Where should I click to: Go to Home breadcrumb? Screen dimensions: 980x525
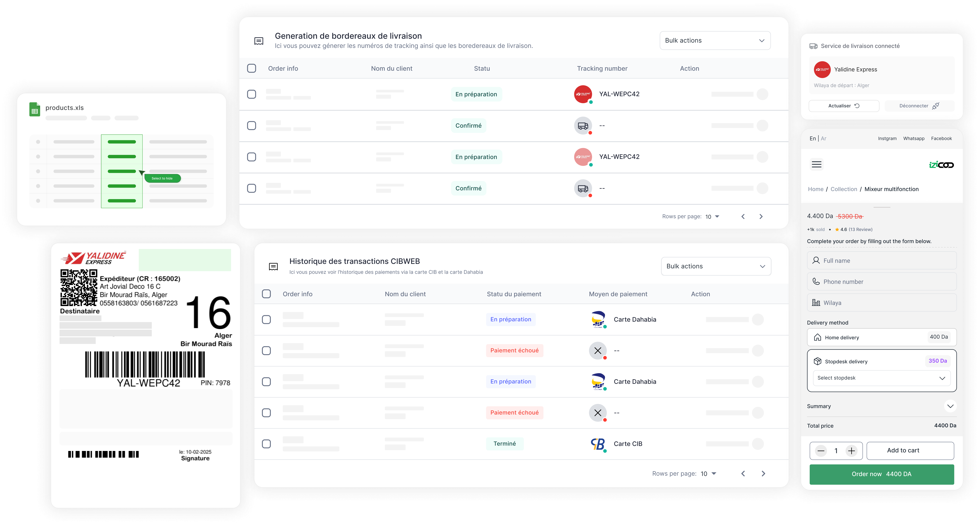click(816, 189)
